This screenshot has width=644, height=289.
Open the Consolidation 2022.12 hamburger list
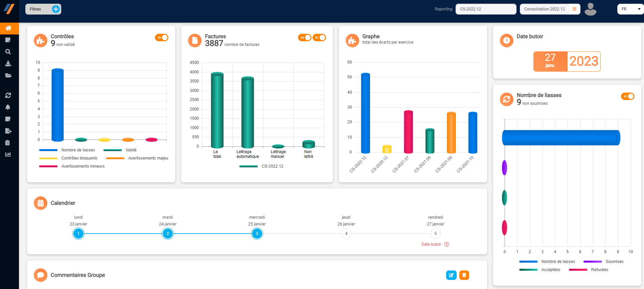(574, 9)
